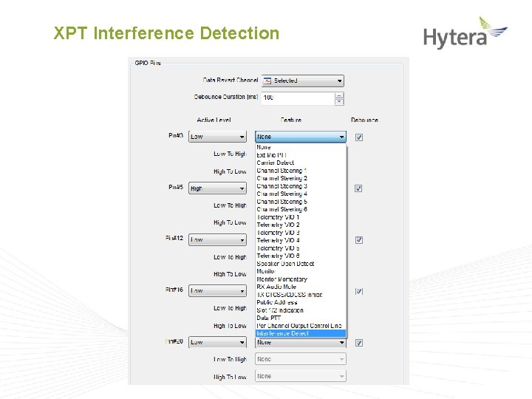Select None in feature list
532x399 pixels.
[x=300, y=147]
